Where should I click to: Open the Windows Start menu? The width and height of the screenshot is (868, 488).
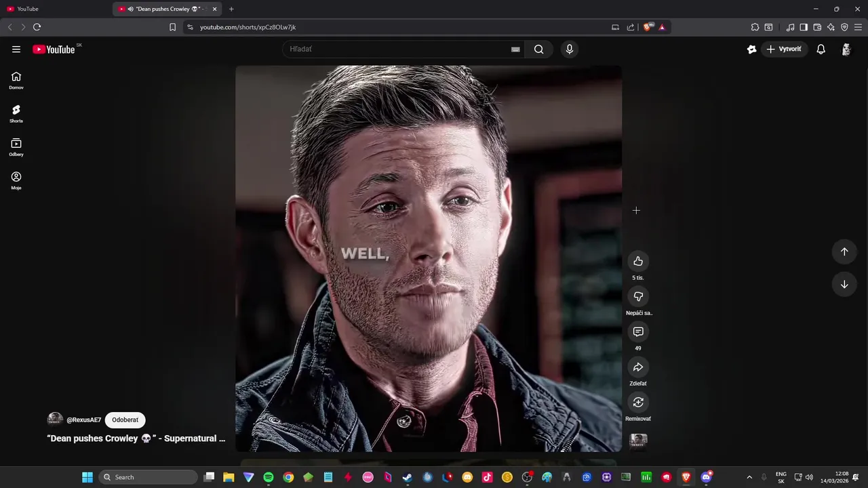point(87,477)
